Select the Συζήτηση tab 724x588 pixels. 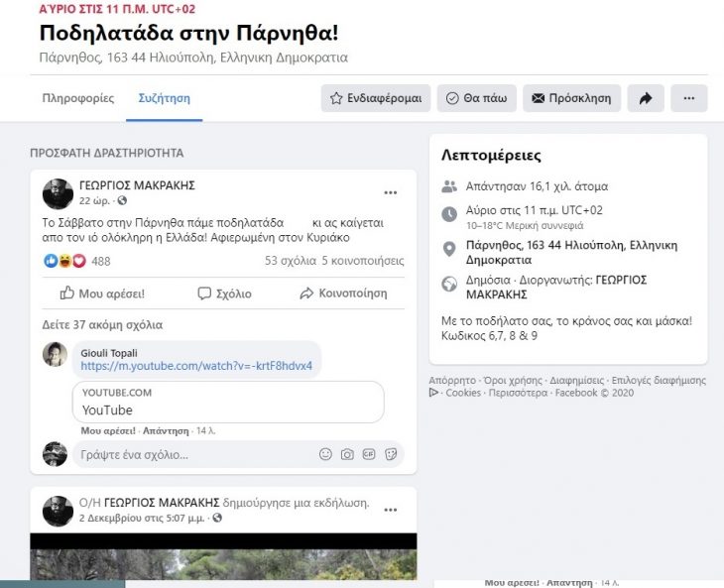coord(165,98)
